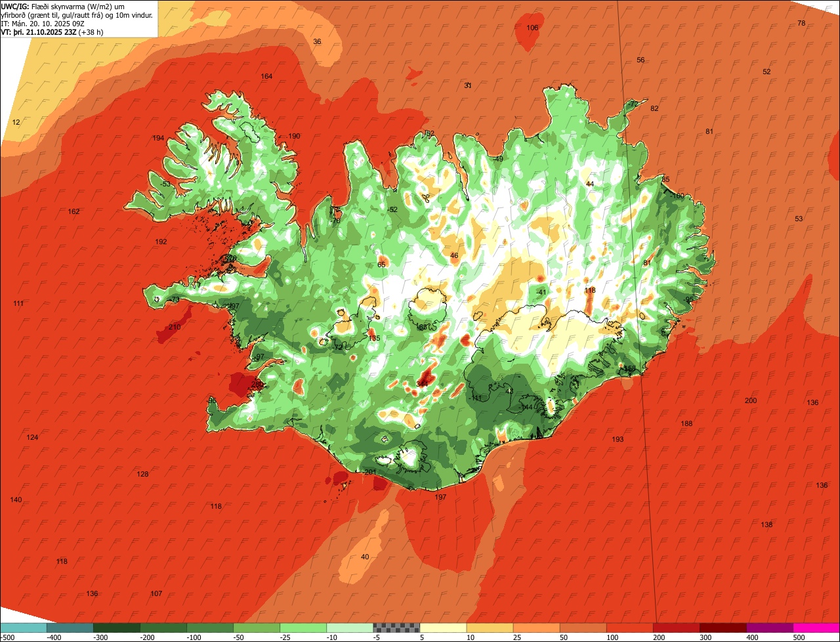Screen dimensions: 840x642
Task: Pick the pale yellow 5 to 10 legend swatch
Action: pyautogui.click(x=443, y=627)
